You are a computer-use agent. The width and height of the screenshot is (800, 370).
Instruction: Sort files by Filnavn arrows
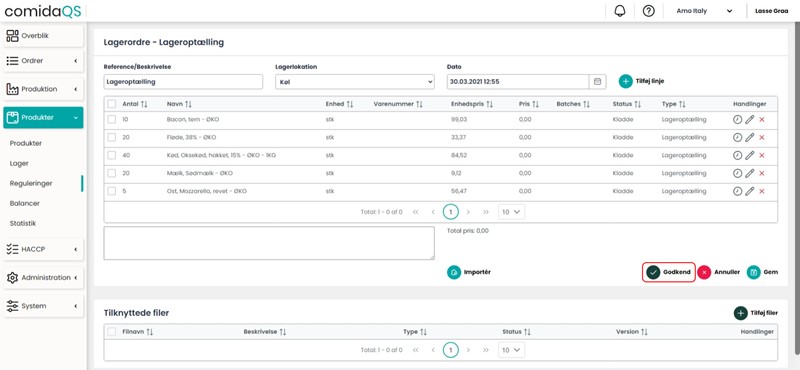pos(149,332)
